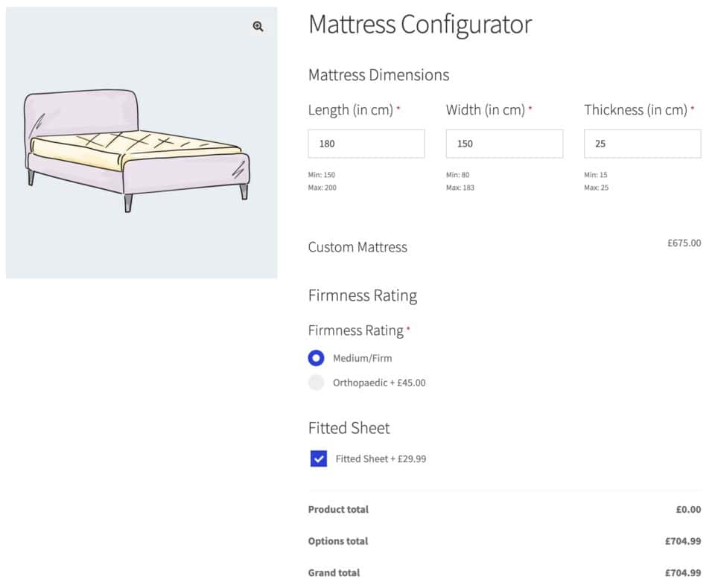Click the Mattress Dimensions heading
The image size is (715, 588).
[378, 74]
